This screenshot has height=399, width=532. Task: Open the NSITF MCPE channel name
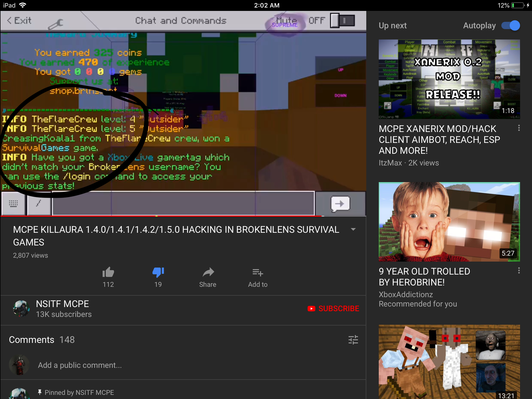coord(62,304)
